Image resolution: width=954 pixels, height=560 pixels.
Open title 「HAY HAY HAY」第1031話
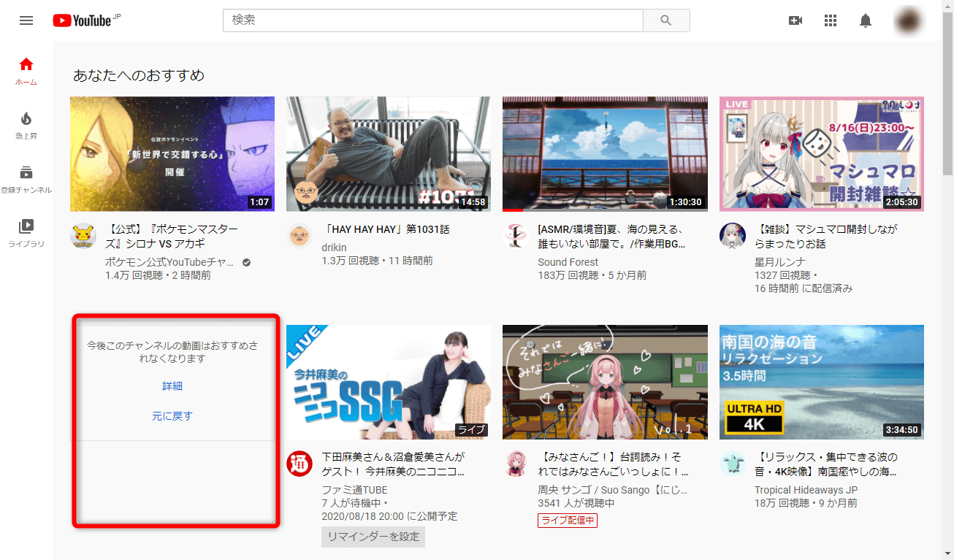tap(386, 229)
